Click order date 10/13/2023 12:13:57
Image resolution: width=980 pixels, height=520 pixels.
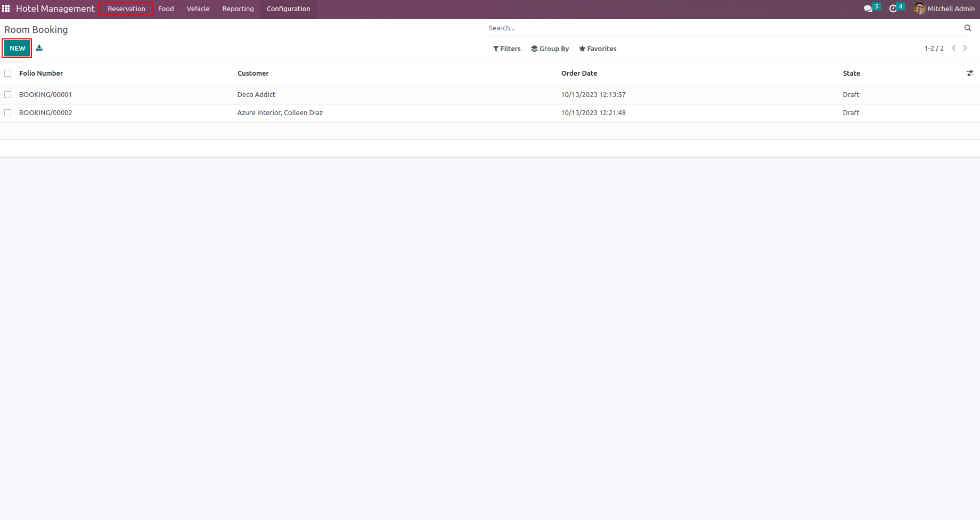(x=593, y=95)
